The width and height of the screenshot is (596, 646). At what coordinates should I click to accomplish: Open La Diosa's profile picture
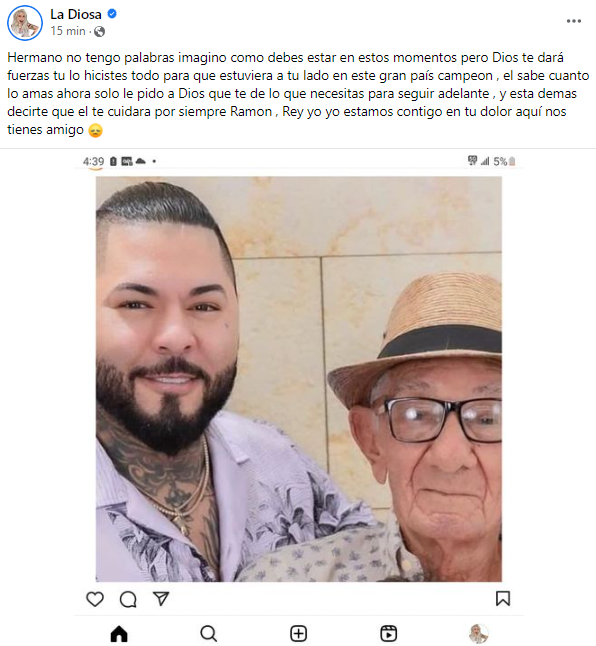click(25, 23)
